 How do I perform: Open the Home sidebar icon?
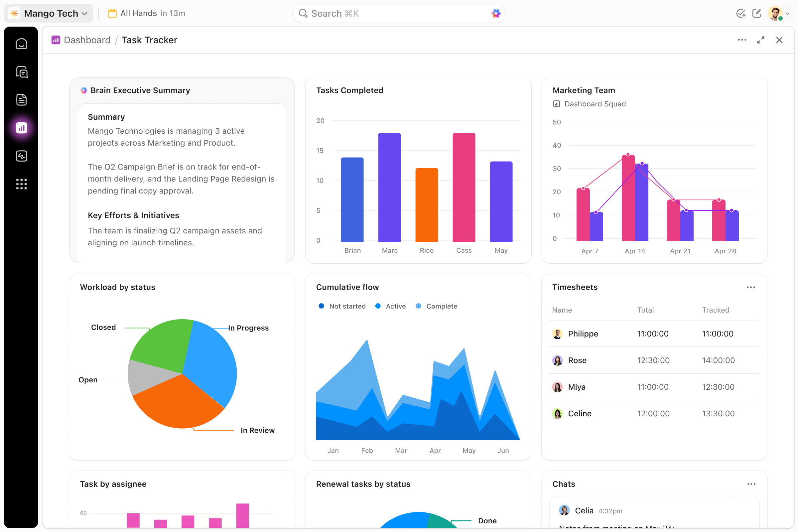pyautogui.click(x=21, y=44)
